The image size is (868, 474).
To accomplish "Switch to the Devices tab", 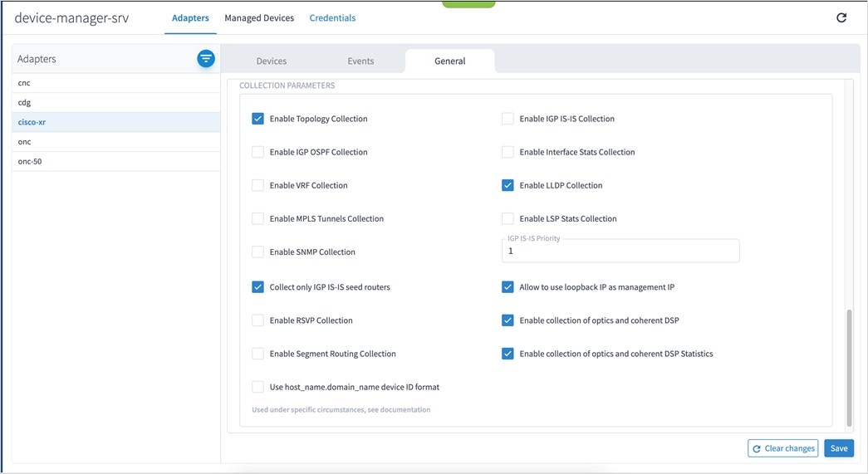I will pos(272,61).
